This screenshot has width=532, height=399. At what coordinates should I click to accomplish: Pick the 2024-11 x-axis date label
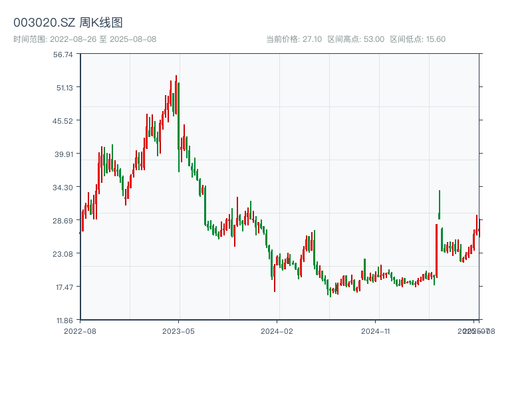click(376, 331)
